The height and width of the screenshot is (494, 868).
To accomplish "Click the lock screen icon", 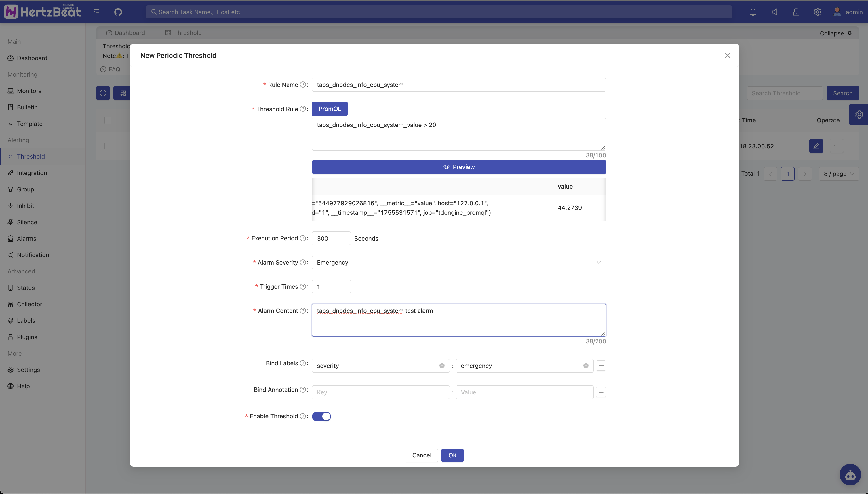I will coord(796,12).
